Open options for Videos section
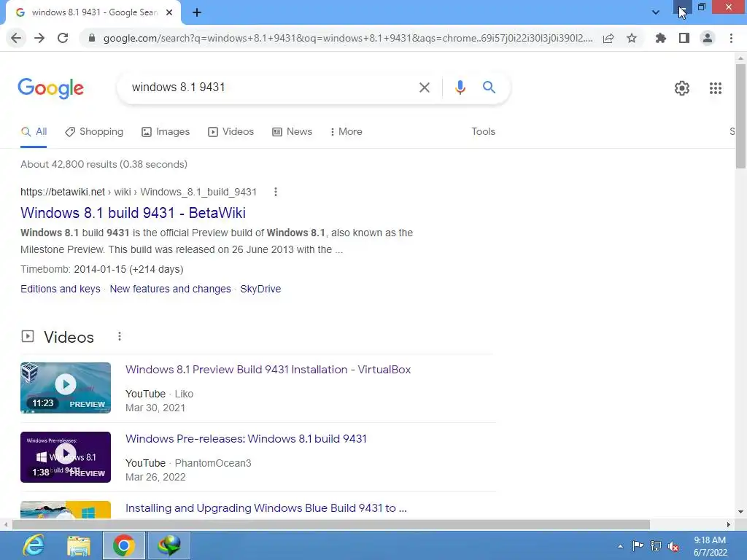The width and height of the screenshot is (747, 560). pyautogui.click(x=120, y=337)
